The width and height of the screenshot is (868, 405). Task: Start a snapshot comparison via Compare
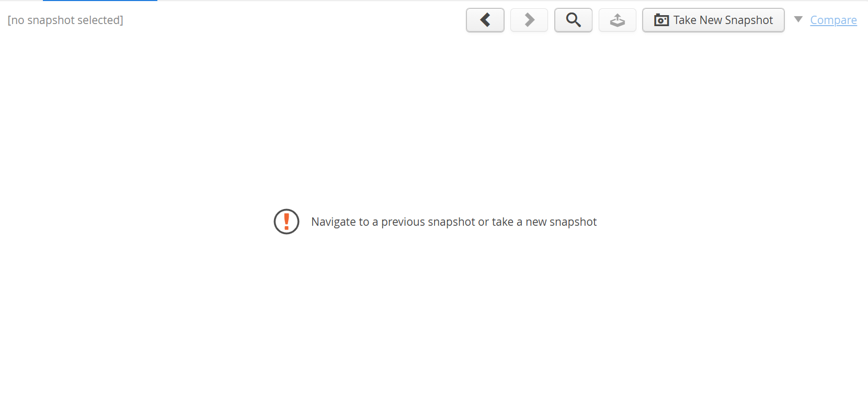coord(833,20)
